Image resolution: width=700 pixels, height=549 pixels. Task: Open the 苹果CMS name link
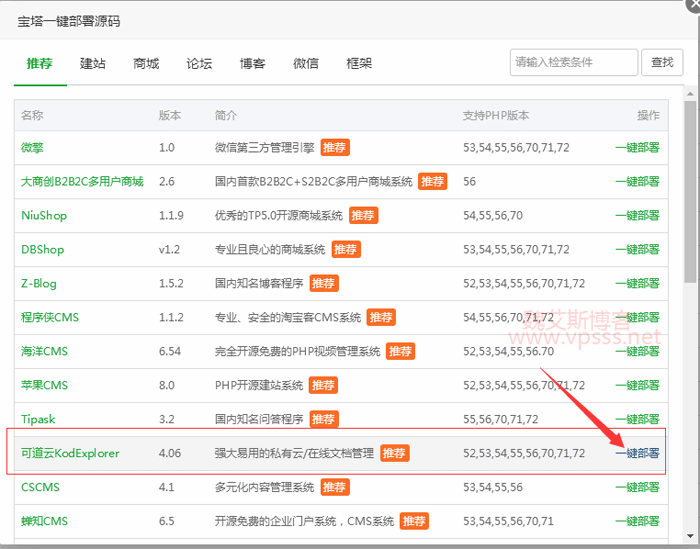click(44, 385)
